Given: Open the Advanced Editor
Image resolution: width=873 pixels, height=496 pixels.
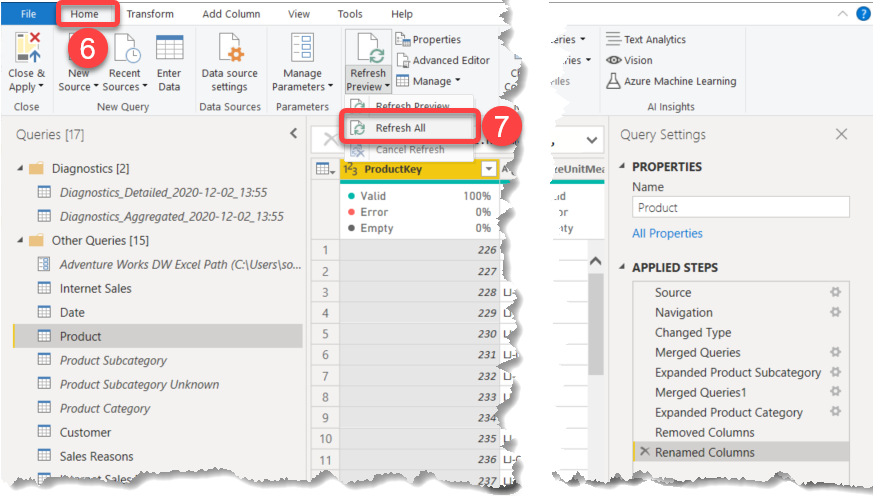Looking at the screenshot, I should tap(443, 60).
